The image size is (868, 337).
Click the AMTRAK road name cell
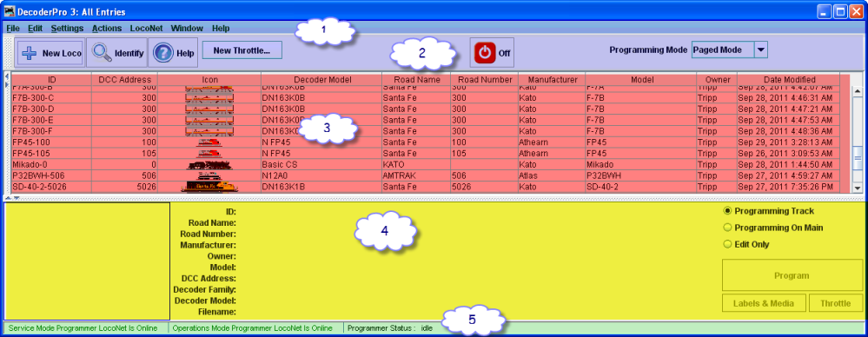click(416, 175)
